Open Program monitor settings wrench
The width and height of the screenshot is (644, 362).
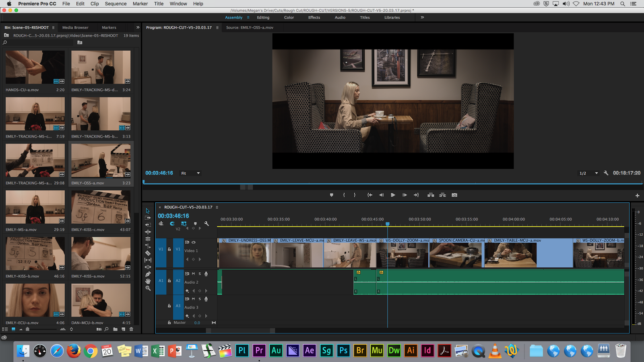click(x=606, y=173)
